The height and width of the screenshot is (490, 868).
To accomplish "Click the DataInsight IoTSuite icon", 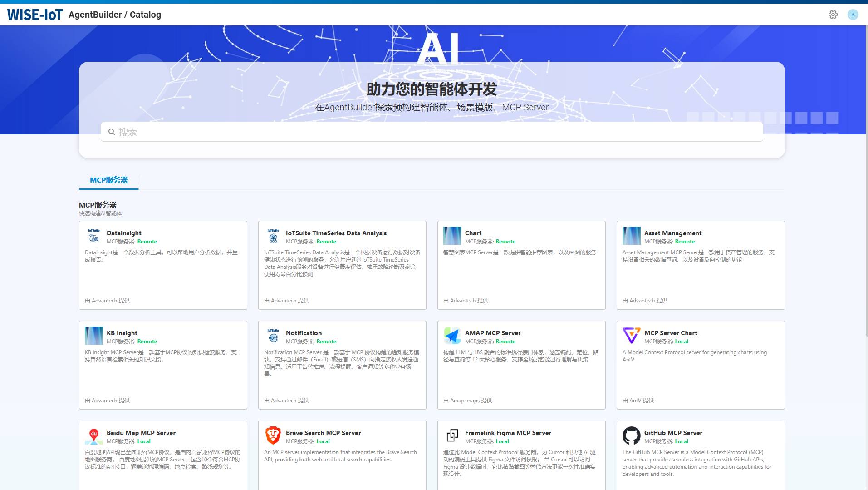I will pos(93,236).
